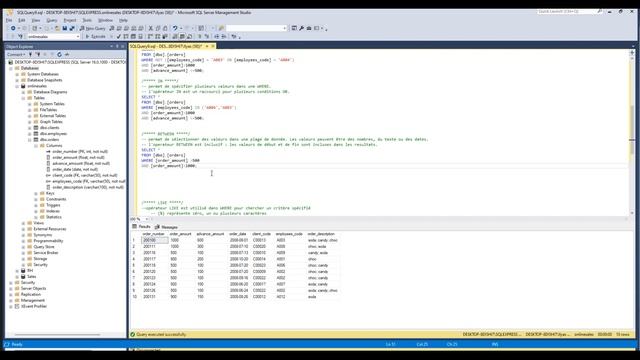Click the Properties wrench icon
Screen dimensions: 640x360
click(301, 28)
